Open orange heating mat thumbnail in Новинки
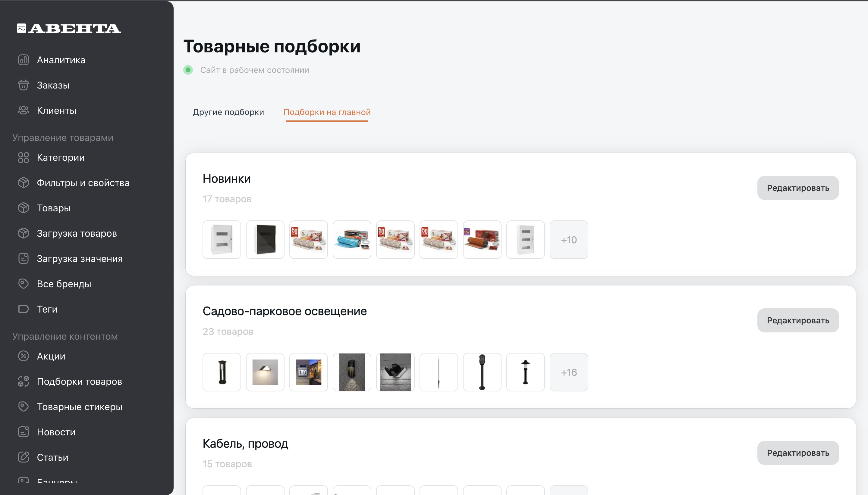This screenshot has height=495, width=868. 482,240
